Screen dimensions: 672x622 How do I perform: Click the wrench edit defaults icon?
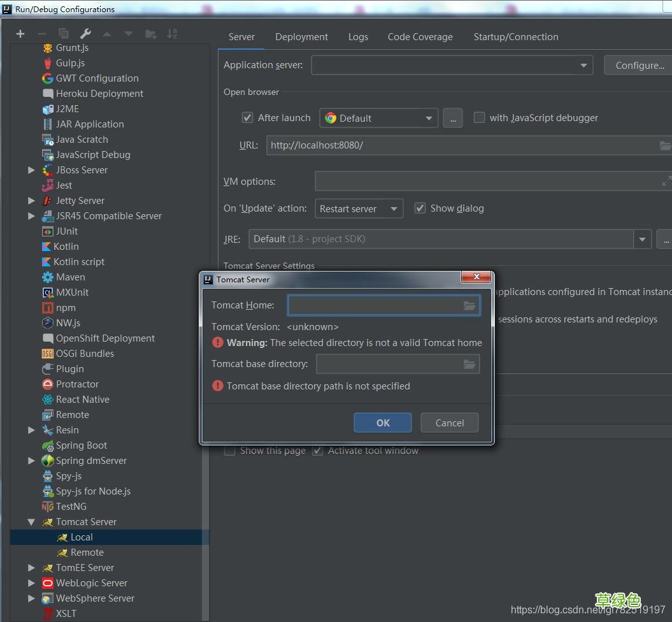click(x=85, y=34)
